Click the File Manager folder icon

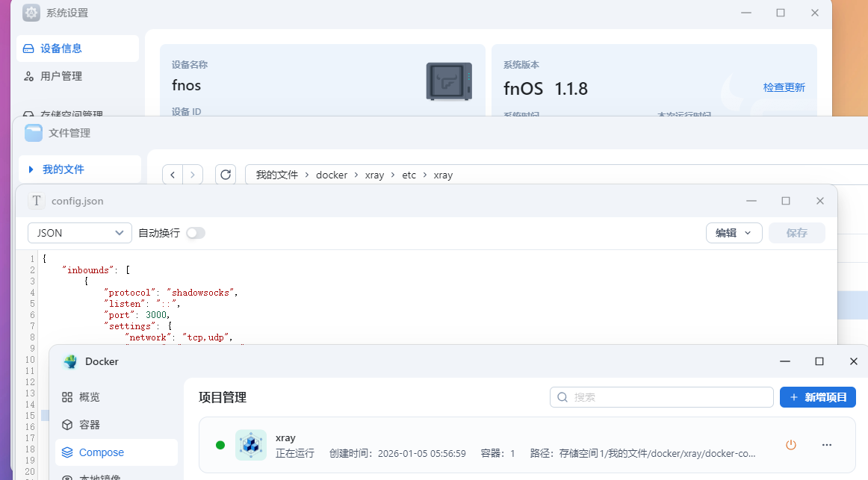tap(33, 133)
